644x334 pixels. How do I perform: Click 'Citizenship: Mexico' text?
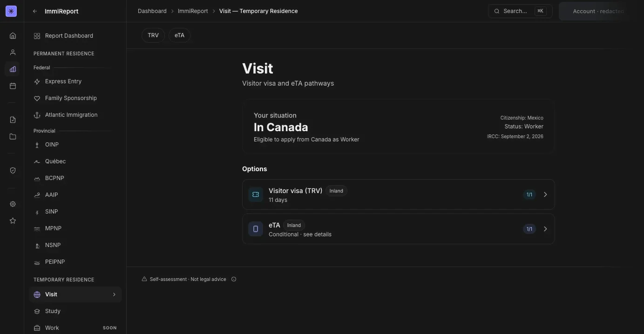point(522,118)
